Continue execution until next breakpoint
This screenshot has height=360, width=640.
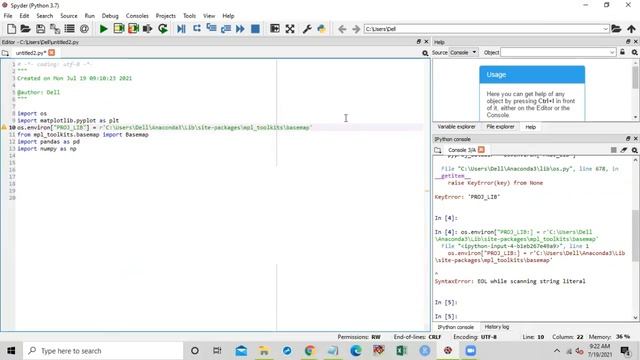point(240,29)
